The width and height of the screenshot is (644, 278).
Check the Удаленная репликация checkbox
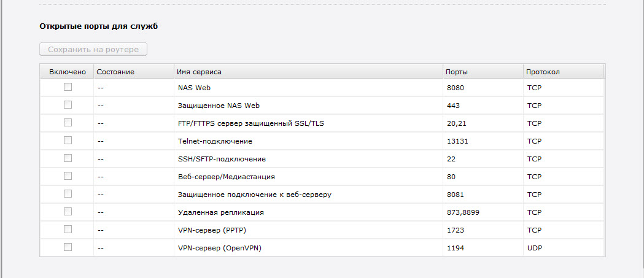(x=68, y=212)
